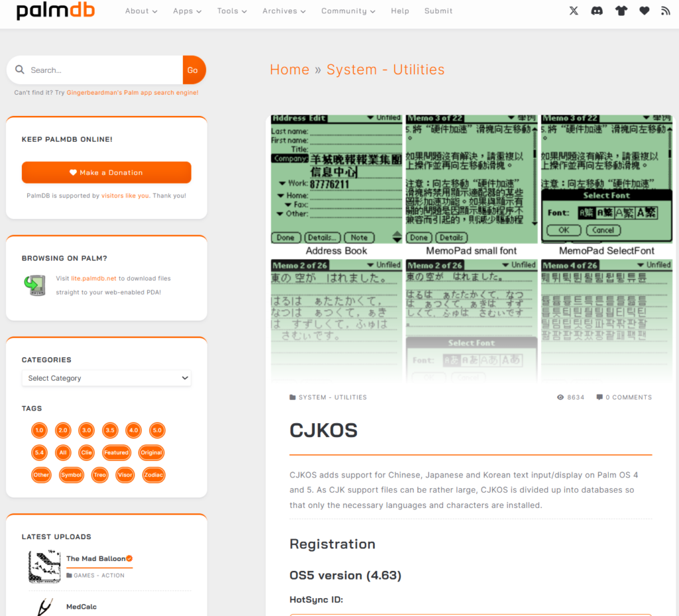The width and height of the screenshot is (679, 616).
Task: Click the CJKOS title heading
Action: (x=324, y=430)
